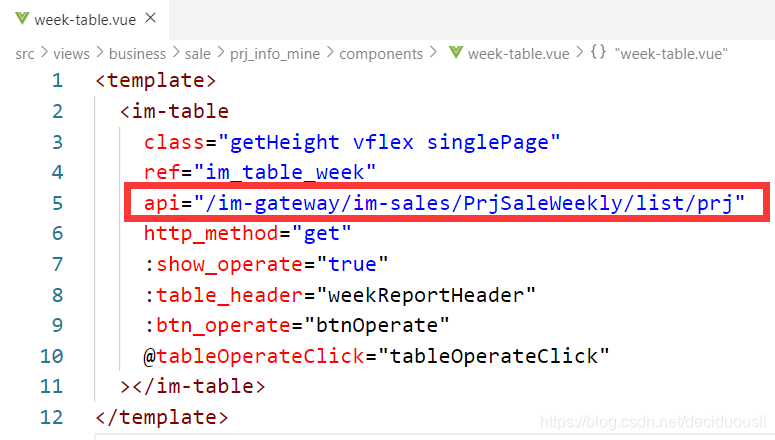Click the "getHeight vflex singlePage" value
The width and height of the screenshot is (775, 440).
tap(389, 142)
